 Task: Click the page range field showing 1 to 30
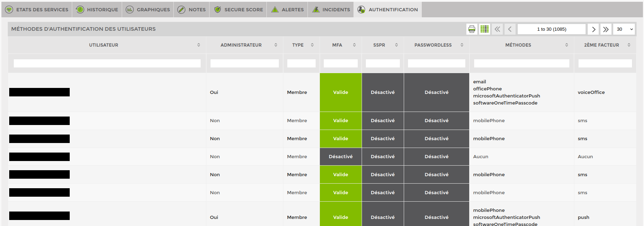[551, 29]
